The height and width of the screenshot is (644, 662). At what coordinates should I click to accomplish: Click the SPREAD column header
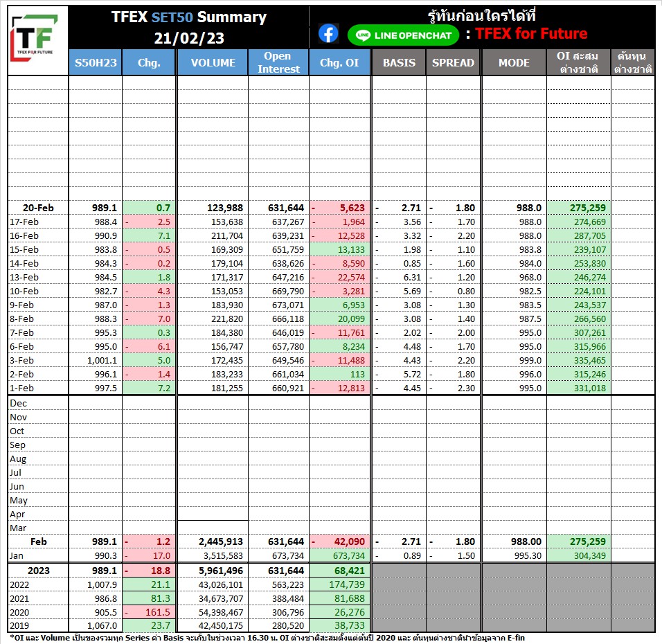pos(453,62)
